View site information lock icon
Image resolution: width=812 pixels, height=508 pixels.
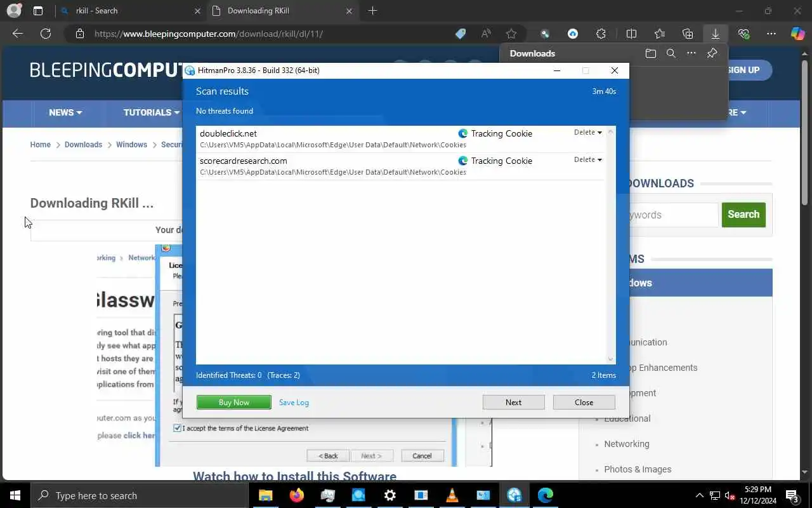(80, 34)
